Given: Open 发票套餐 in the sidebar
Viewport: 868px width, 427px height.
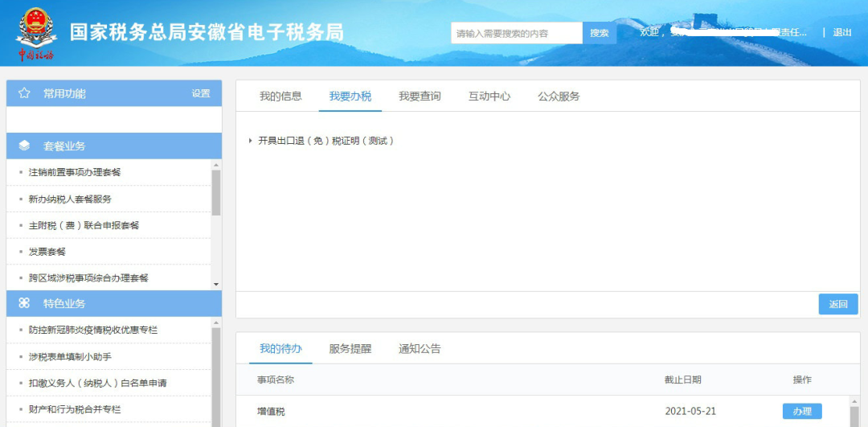Looking at the screenshot, I should (47, 252).
